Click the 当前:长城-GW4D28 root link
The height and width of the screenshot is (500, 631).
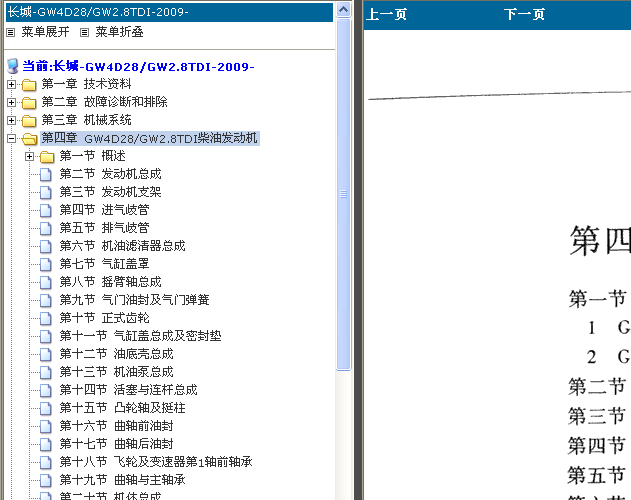[138, 66]
